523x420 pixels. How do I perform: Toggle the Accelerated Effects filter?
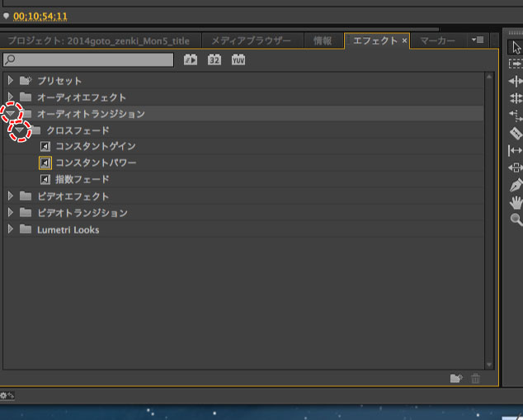[x=191, y=59]
